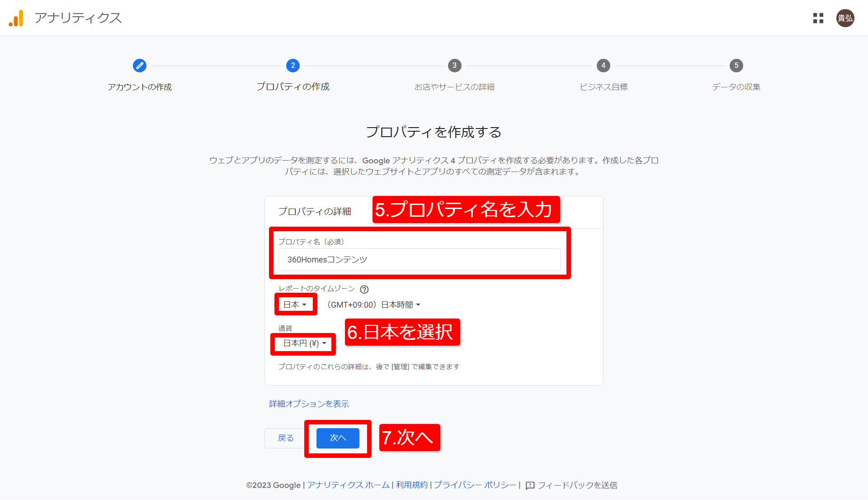The image size is (868, 500).
Task: Open the 日本 country dropdown
Action: pyautogui.click(x=295, y=305)
